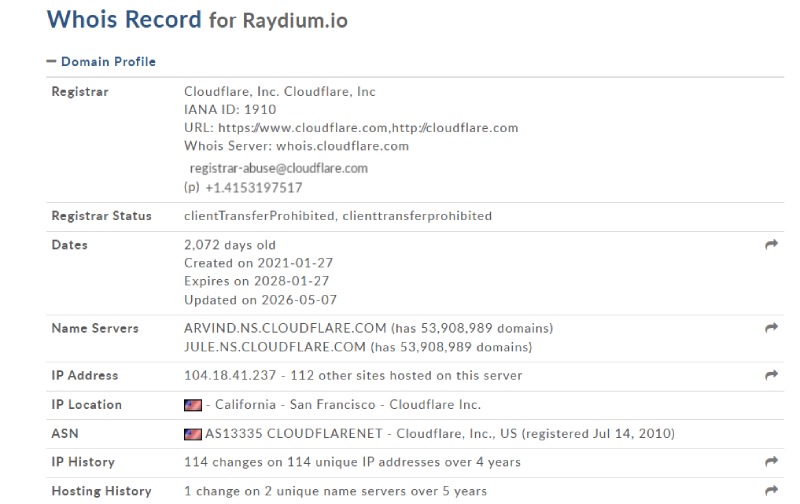This screenshot has height=504, width=800.
Task: Select Created on 2021-01-27
Action: point(259,263)
